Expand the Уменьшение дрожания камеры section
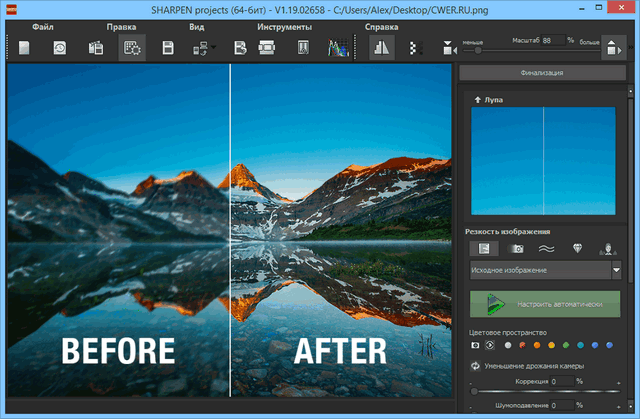Image resolution: width=640 pixels, height=419 pixels. pos(474,365)
